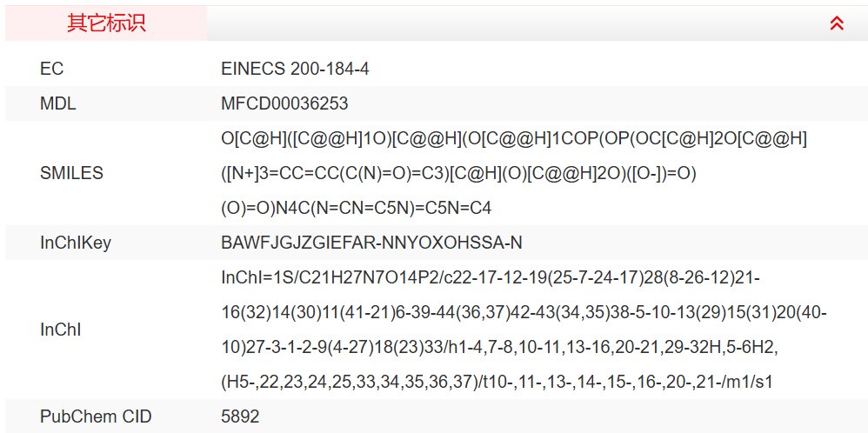Click the SMILES line ending with C5N=C4
This screenshot has width=868, height=433.
click(x=357, y=208)
